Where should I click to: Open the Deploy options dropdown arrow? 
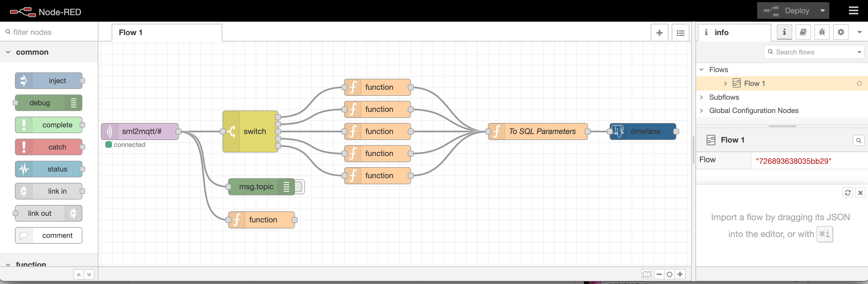coord(822,11)
